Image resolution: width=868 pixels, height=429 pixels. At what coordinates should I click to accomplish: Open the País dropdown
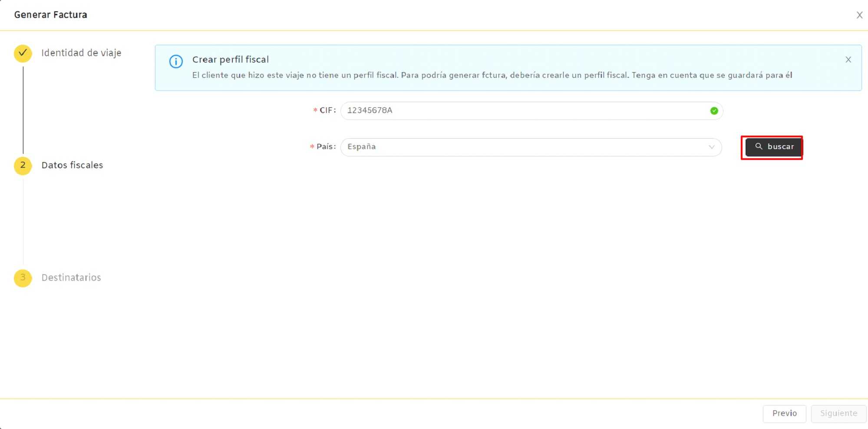[531, 147]
